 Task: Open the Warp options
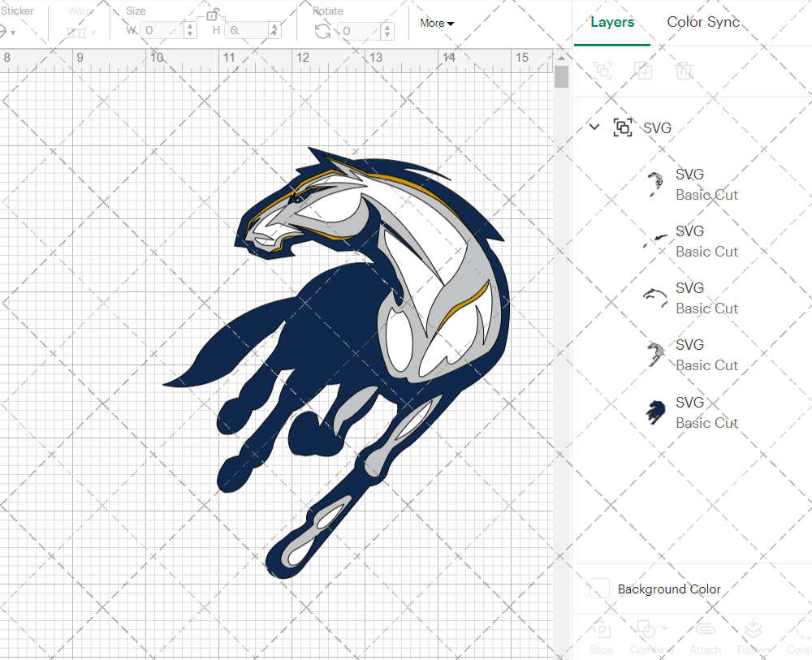[x=78, y=32]
